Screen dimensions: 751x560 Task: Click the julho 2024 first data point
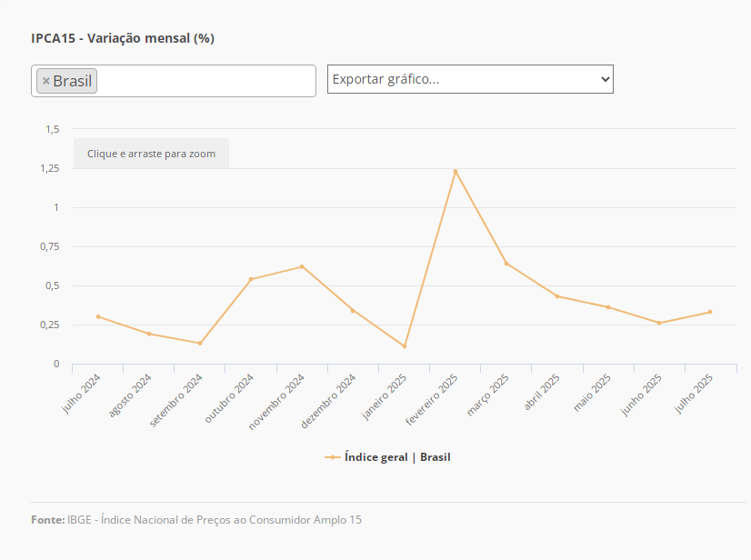(98, 316)
